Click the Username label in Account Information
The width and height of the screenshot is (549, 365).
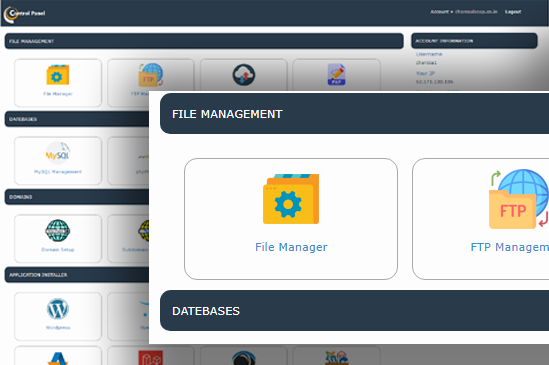[x=429, y=54]
